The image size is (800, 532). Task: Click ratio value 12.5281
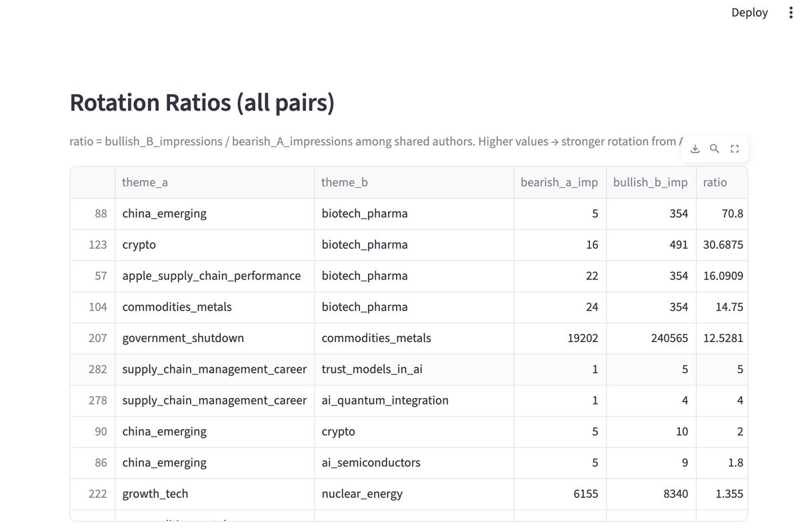722,338
